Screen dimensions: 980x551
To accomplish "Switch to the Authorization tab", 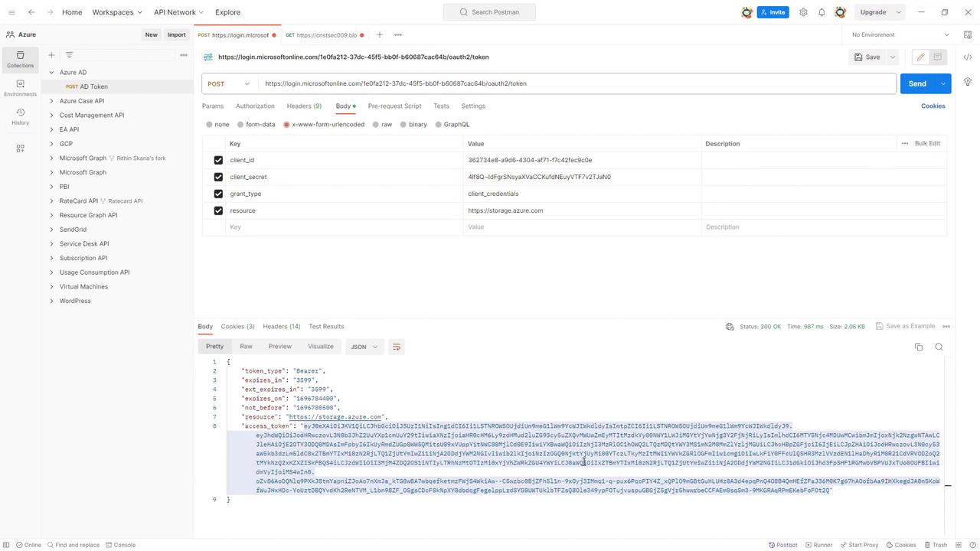I will (255, 106).
